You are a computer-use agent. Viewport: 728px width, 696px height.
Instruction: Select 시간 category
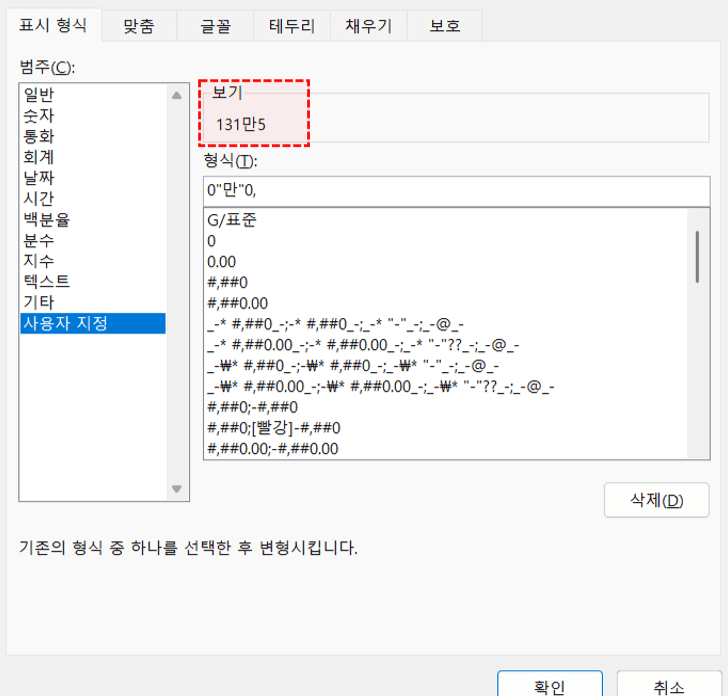pos(93,199)
